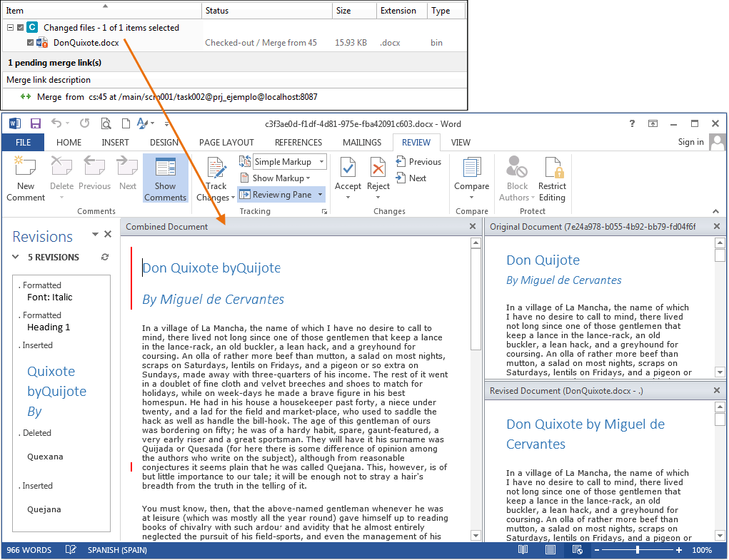Collapse the Changed files tree node
This screenshot has width=729, height=560.
tap(10, 27)
